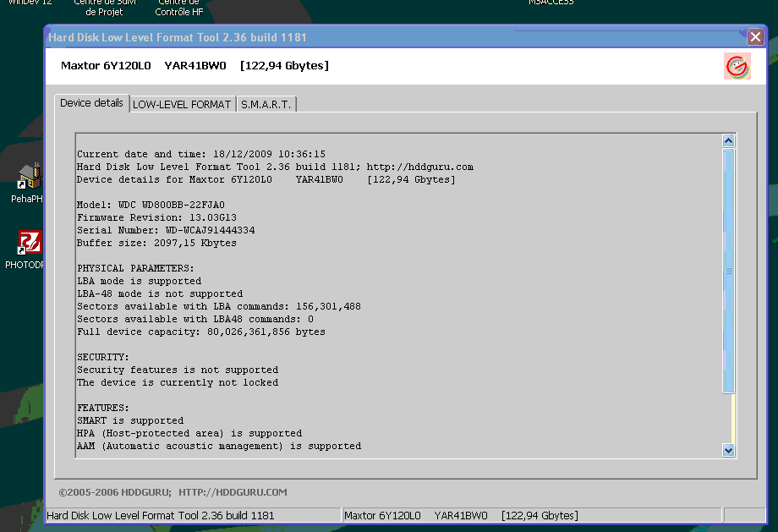Click the status bar tool version text
The image size is (778, 532).
coord(161,516)
